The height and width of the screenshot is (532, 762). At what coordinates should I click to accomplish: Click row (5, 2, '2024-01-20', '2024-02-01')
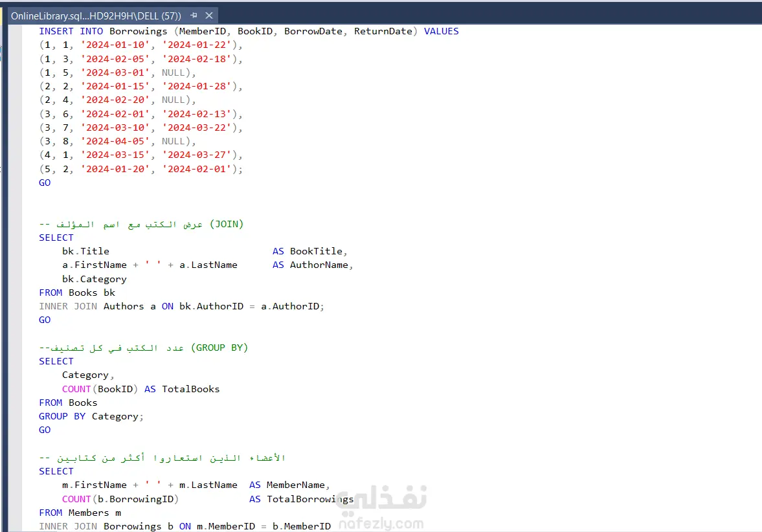point(140,168)
